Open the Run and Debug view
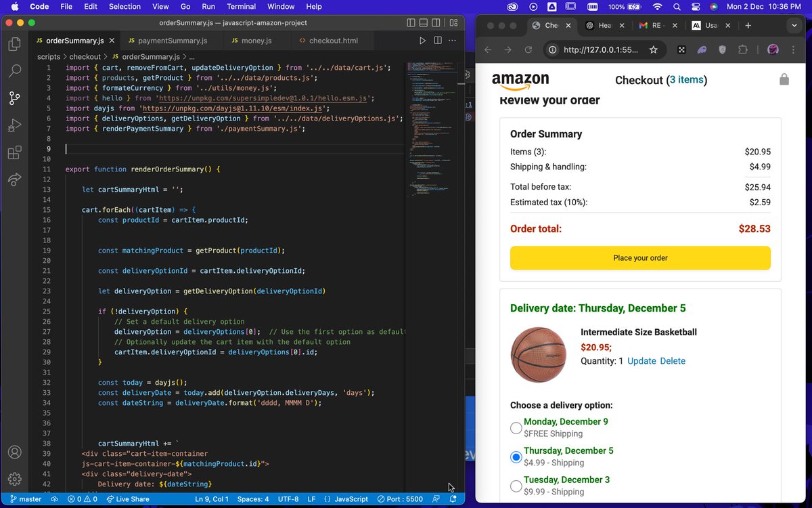 click(x=14, y=125)
